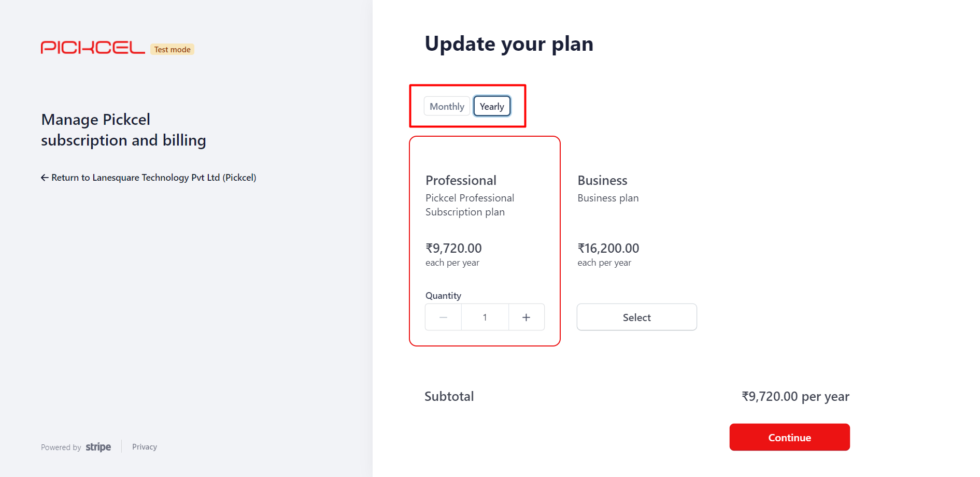Click the ₹16,200.00 Business price

pos(608,248)
